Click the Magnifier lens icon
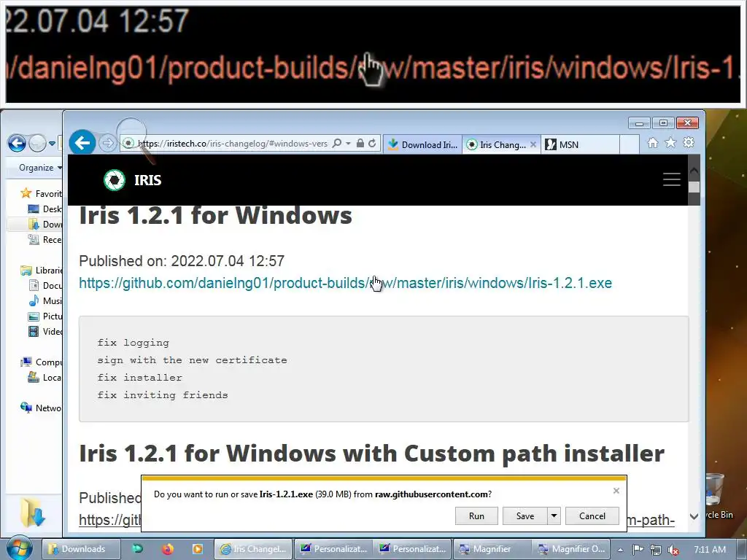Viewport: 747px width, 560px height. coord(136,141)
